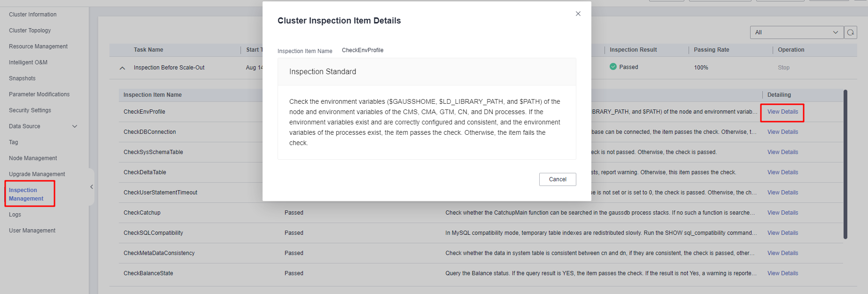Open Snapshots in the sidebar

(x=22, y=78)
